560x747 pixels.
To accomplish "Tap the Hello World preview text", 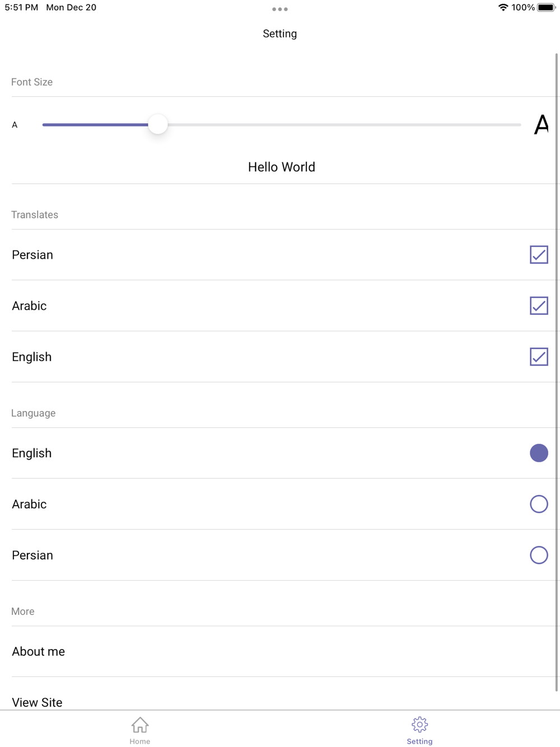I will [281, 167].
